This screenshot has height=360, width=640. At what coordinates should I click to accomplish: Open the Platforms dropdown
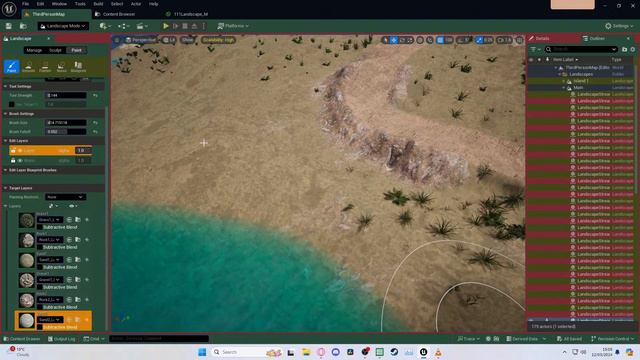point(233,26)
